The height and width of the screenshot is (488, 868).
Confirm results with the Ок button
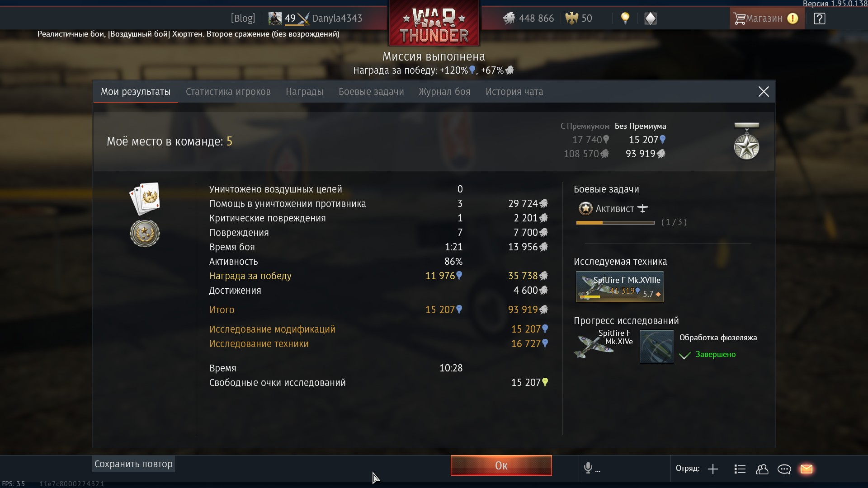tap(501, 465)
